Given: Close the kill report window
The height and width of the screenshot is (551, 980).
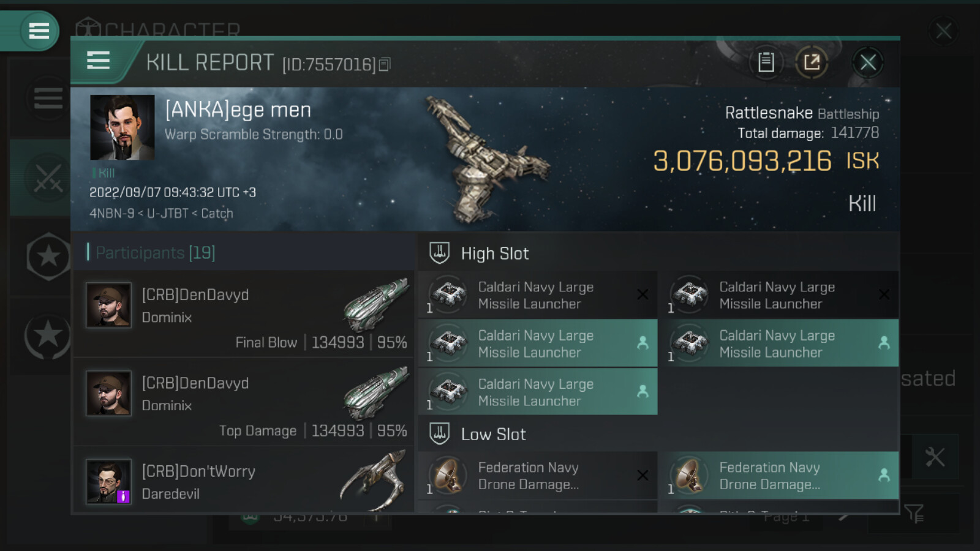Looking at the screenshot, I should (x=867, y=62).
